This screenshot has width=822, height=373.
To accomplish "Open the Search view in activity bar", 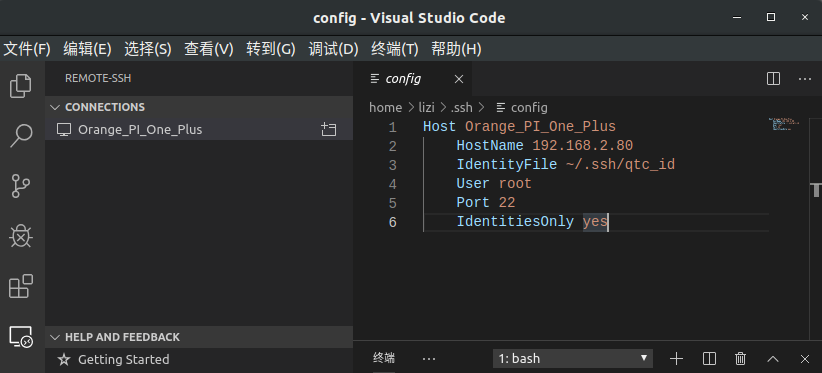I will click(x=21, y=136).
